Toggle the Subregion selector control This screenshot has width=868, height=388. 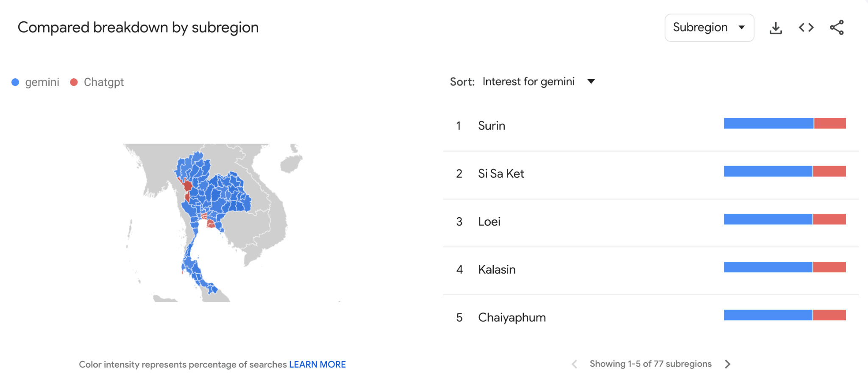click(709, 27)
